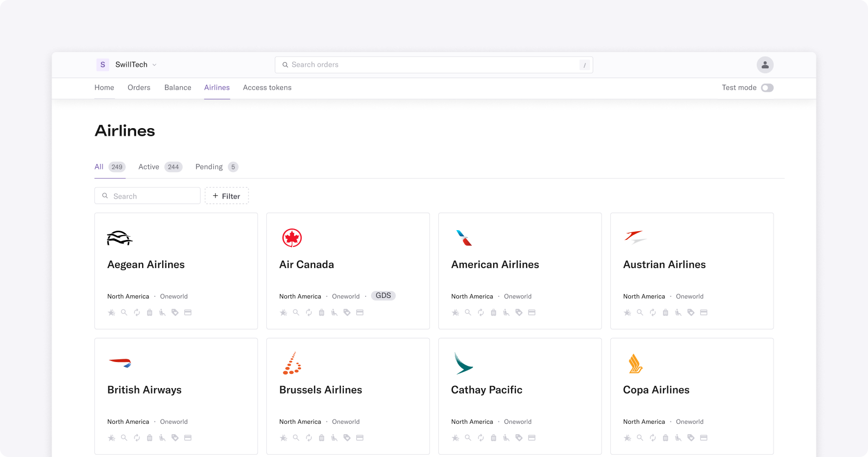The image size is (868, 457).
Task: Click the credit card icon on British Airways card
Action: point(188,438)
